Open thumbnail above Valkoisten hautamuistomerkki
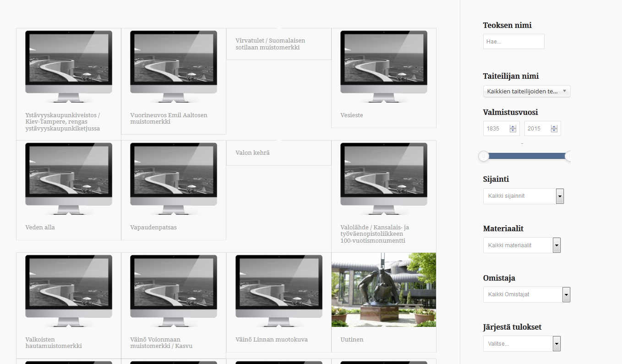622x364 pixels. click(69, 291)
